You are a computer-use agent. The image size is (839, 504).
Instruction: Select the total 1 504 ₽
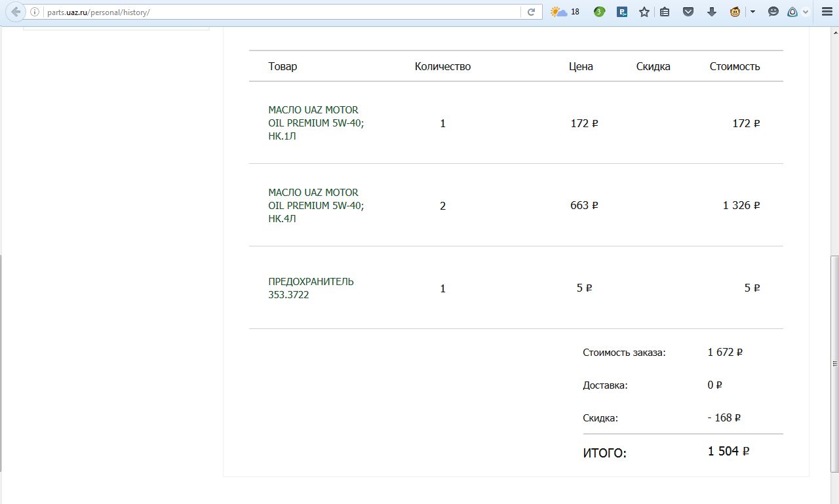[728, 451]
